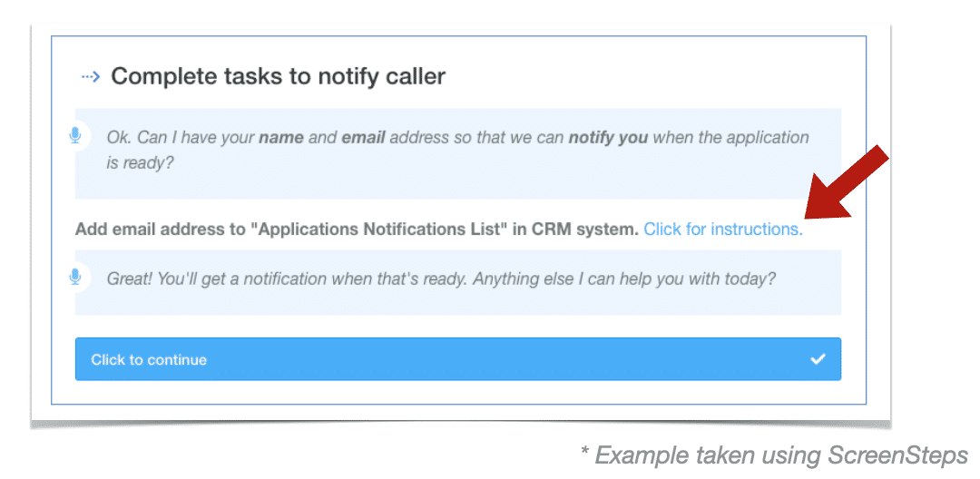
Task: Open the "Click for instructions." link
Action: coord(723,230)
